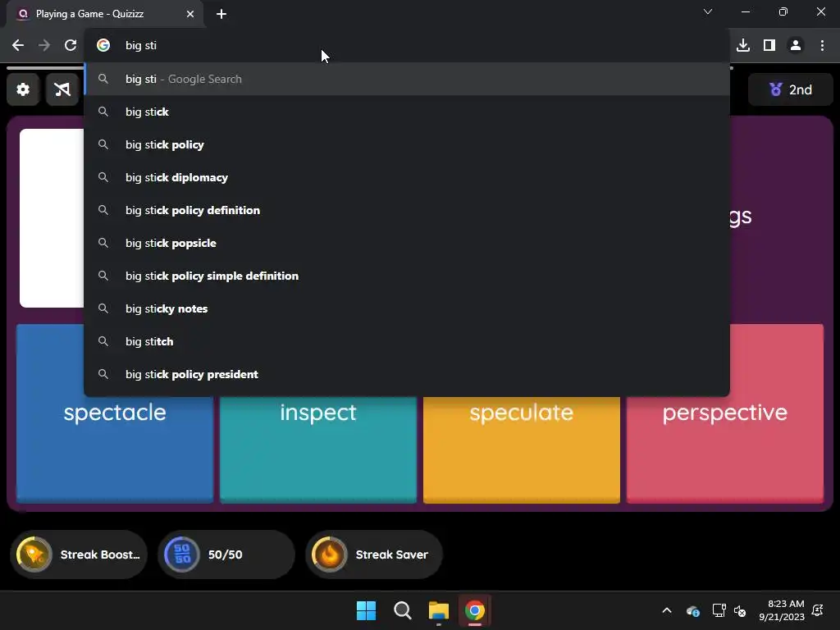840x630 pixels.
Task: Answer with the teal 'inspect' tile
Action: click(x=318, y=449)
